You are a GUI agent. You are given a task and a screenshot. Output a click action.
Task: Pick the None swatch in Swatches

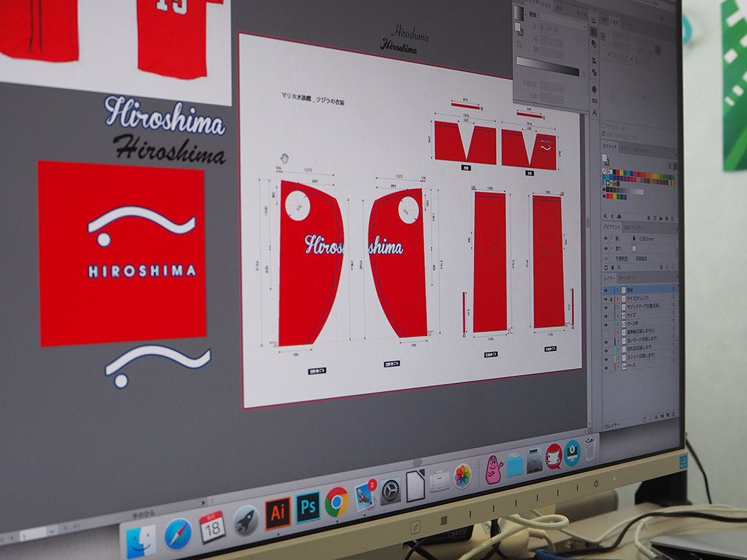pyautogui.click(x=605, y=171)
